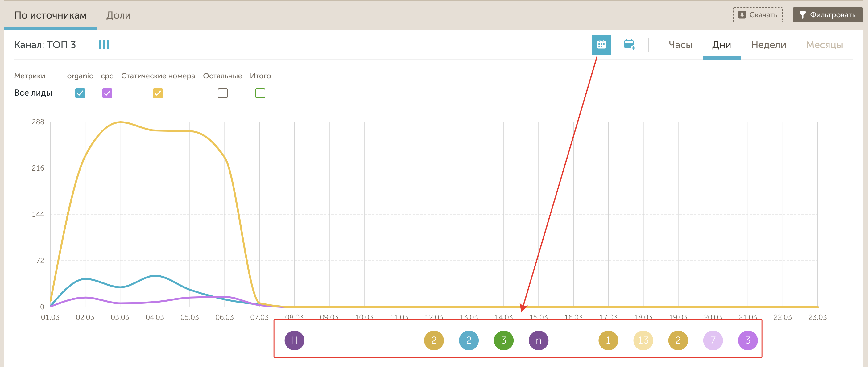Screen dimensions: 868x367
Task: Click the 288 y-axis value
Action: tap(38, 122)
